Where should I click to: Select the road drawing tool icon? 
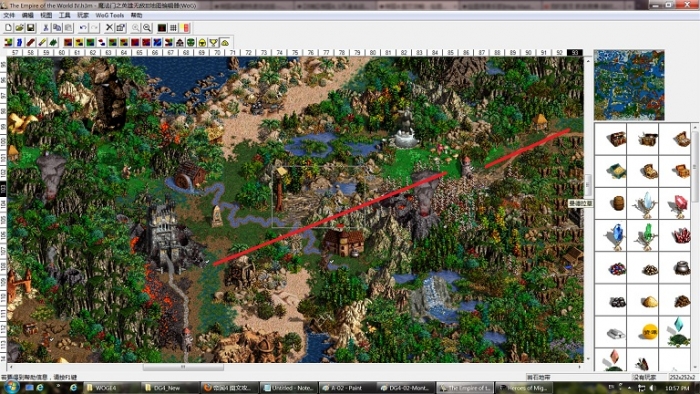coord(30,42)
